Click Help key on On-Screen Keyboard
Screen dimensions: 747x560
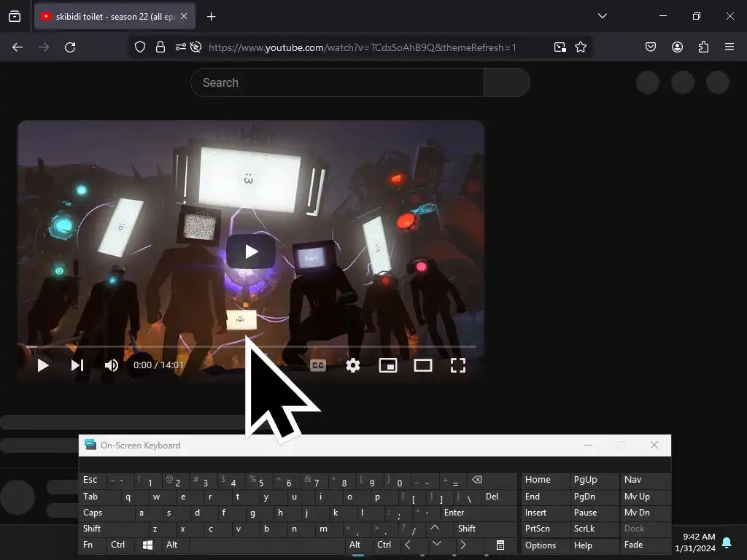595,545
